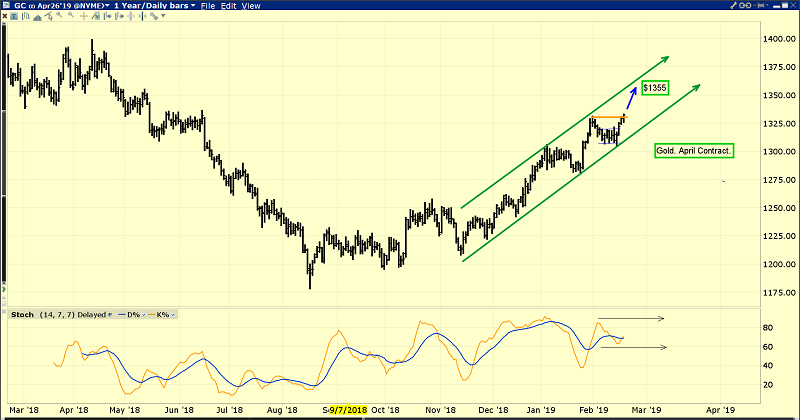Open the View menu
This screenshot has height=420, width=800.
251,6
